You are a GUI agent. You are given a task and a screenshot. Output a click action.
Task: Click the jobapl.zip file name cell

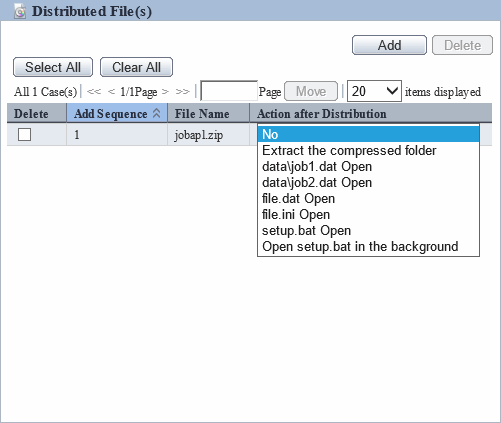click(208, 135)
